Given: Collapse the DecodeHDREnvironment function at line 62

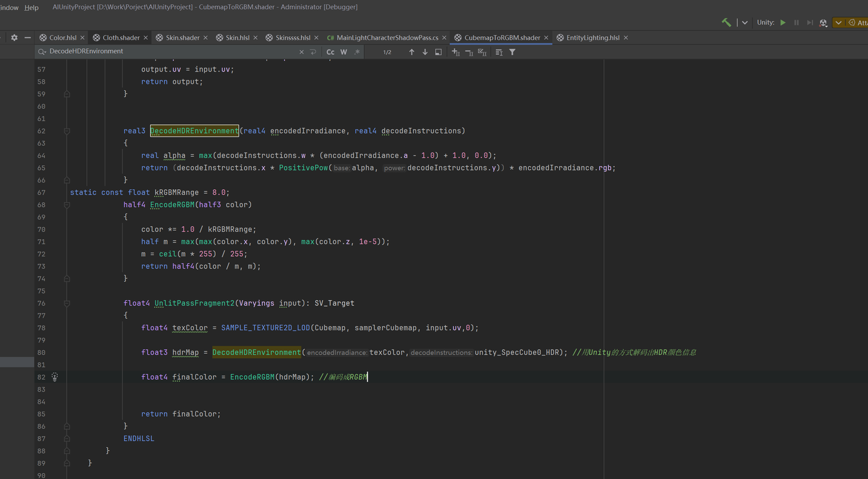Looking at the screenshot, I should 67,131.
